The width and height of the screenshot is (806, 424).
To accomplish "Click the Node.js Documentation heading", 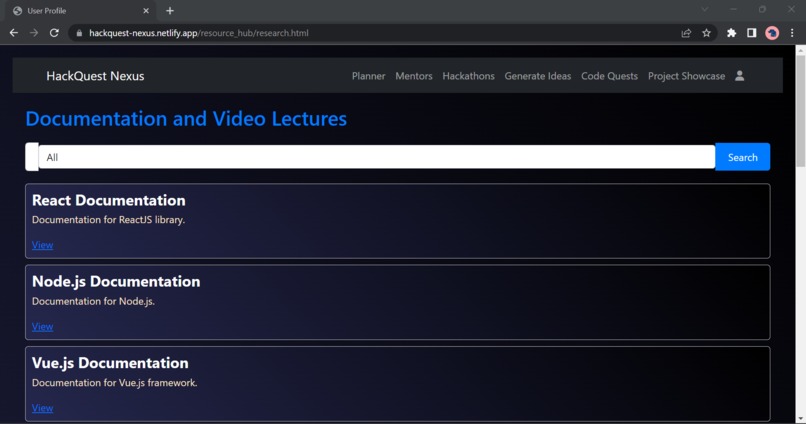I will coord(116,282).
